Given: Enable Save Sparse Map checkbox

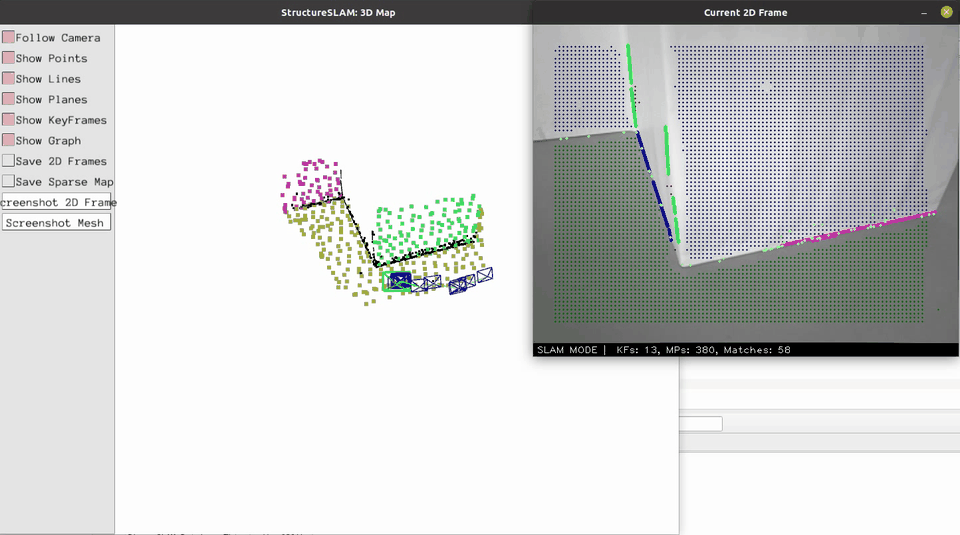Looking at the screenshot, I should click(9, 181).
